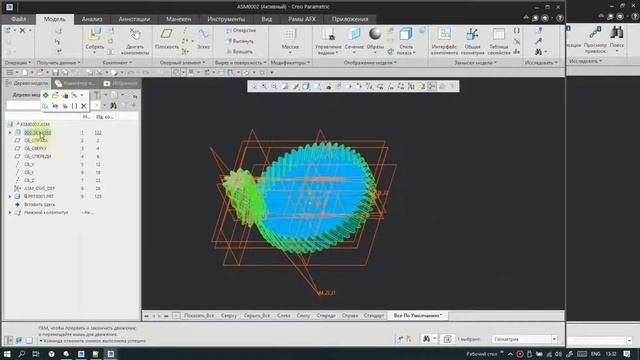The height and width of the screenshot is (360, 640).
Task: Select ASM_CSYS_DEF in the model tree
Action: [x=39, y=189]
